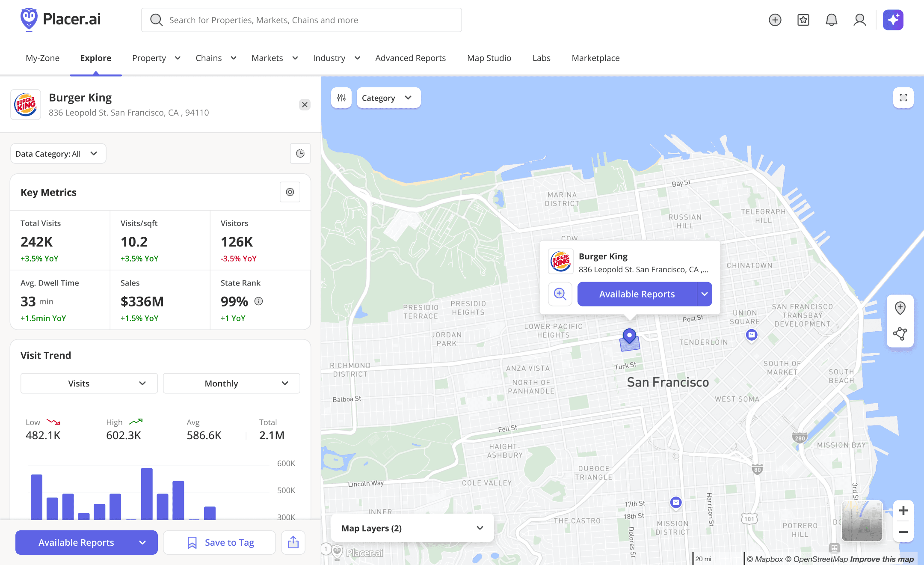Open Map Studio
This screenshot has height=565, width=924.
click(489, 58)
